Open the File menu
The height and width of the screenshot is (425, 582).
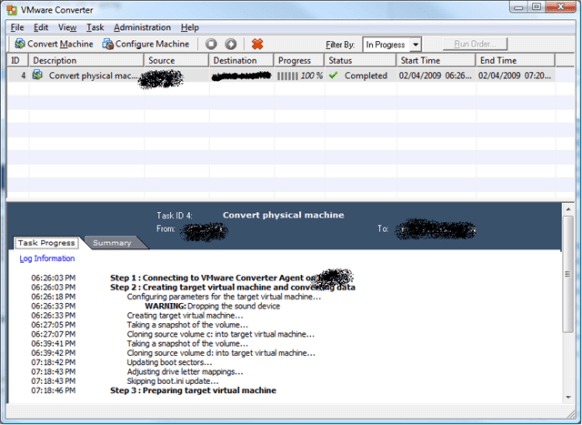click(x=17, y=27)
